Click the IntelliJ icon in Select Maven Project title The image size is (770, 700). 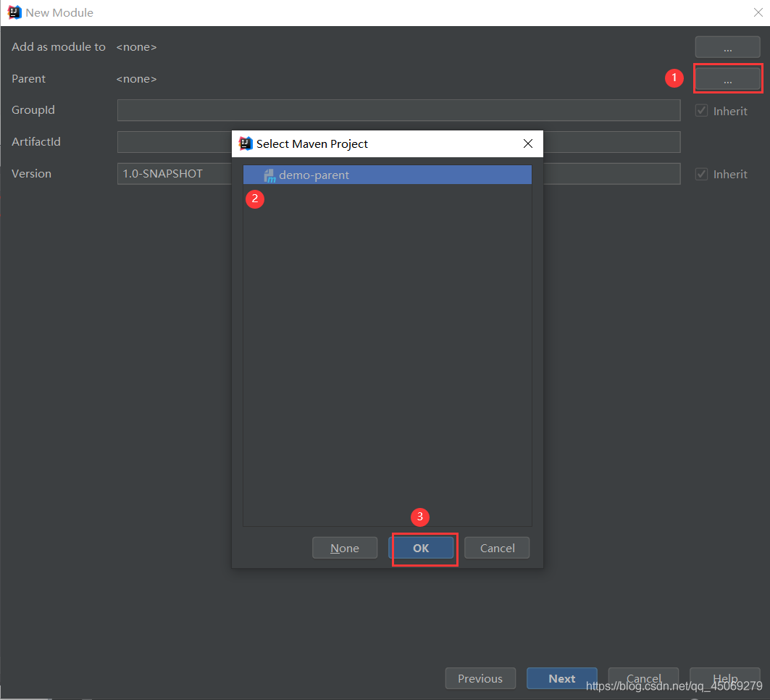click(246, 143)
